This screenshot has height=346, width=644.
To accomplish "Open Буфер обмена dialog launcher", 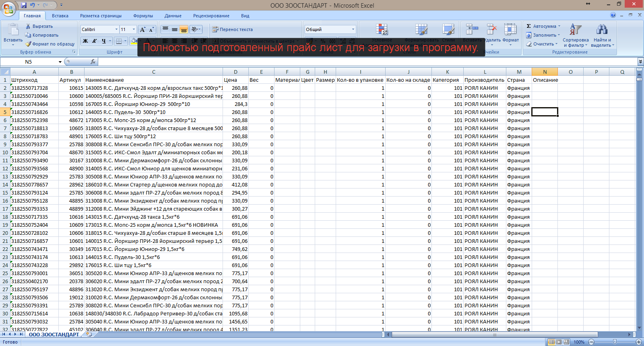I will pos(74,52).
